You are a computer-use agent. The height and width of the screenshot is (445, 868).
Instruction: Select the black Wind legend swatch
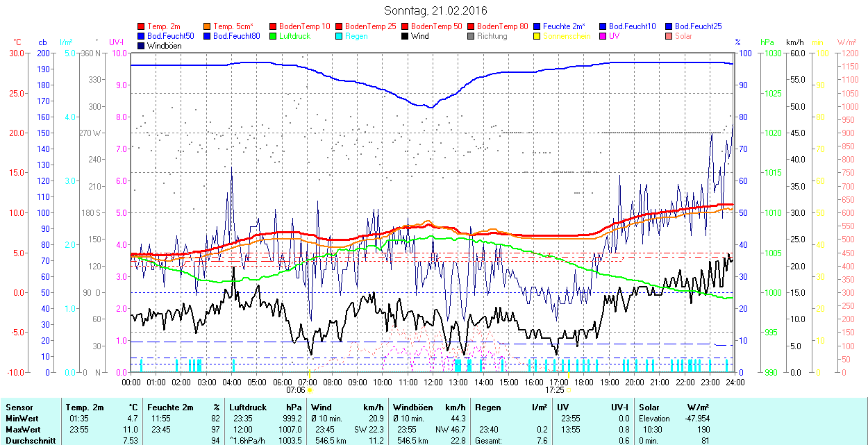406,36
